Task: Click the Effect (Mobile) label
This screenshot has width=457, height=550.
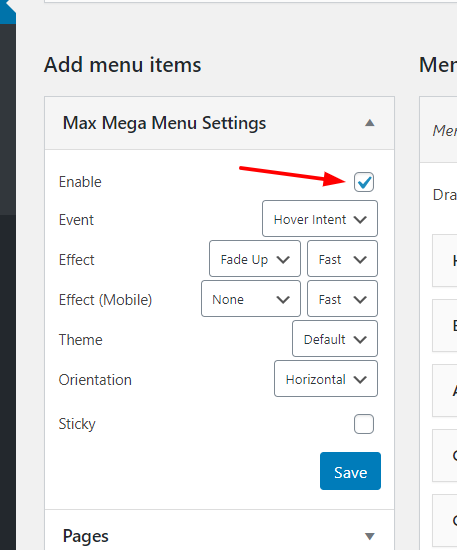Action: pyautogui.click(x=105, y=300)
